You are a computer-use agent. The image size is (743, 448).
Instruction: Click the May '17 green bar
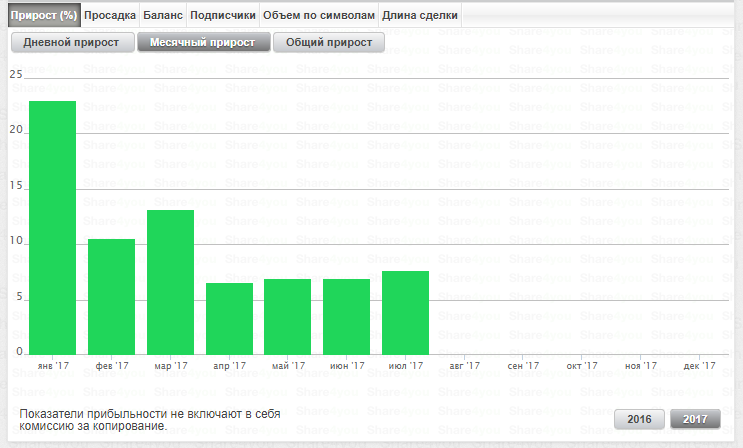(287, 316)
